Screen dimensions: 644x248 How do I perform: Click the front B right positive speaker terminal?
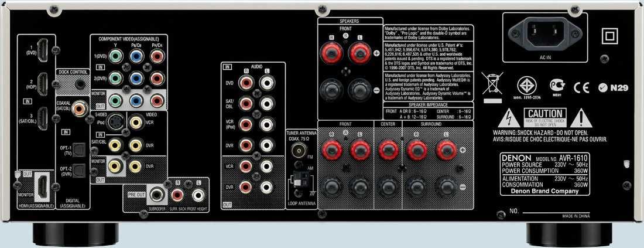(x=332, y=53)
